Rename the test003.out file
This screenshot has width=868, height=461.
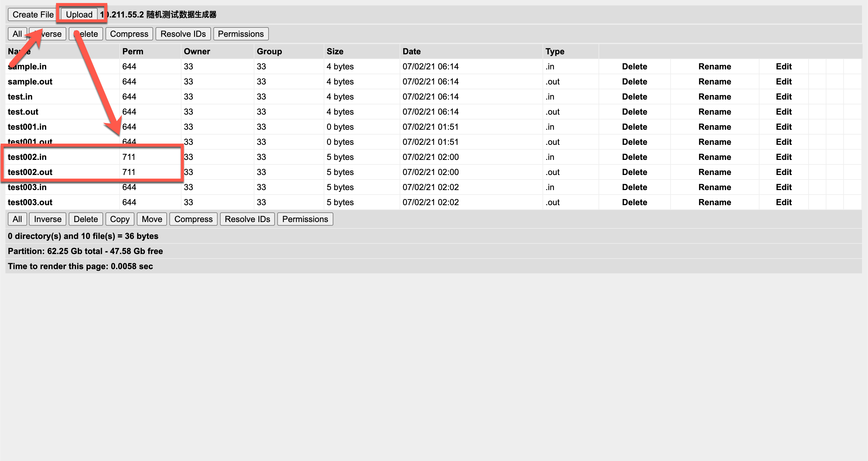pos(714,202)
